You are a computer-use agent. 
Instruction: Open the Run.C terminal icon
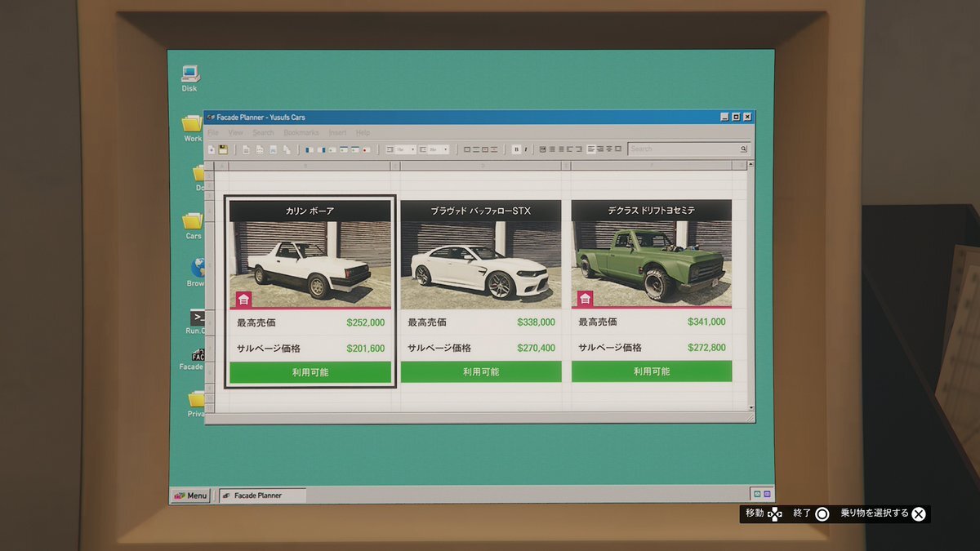197,322
